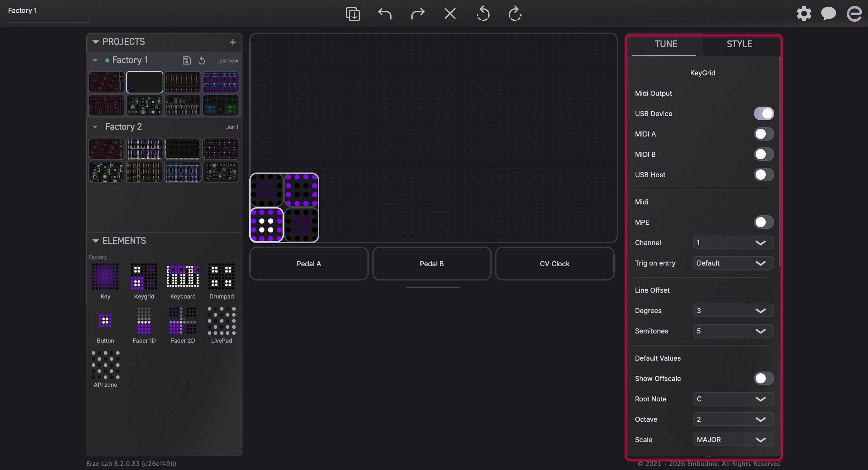Rotate clockwise using the toolbar icon
Image resolution: width=868 pixels, height=470 pixels.
(x=515, y=14)
